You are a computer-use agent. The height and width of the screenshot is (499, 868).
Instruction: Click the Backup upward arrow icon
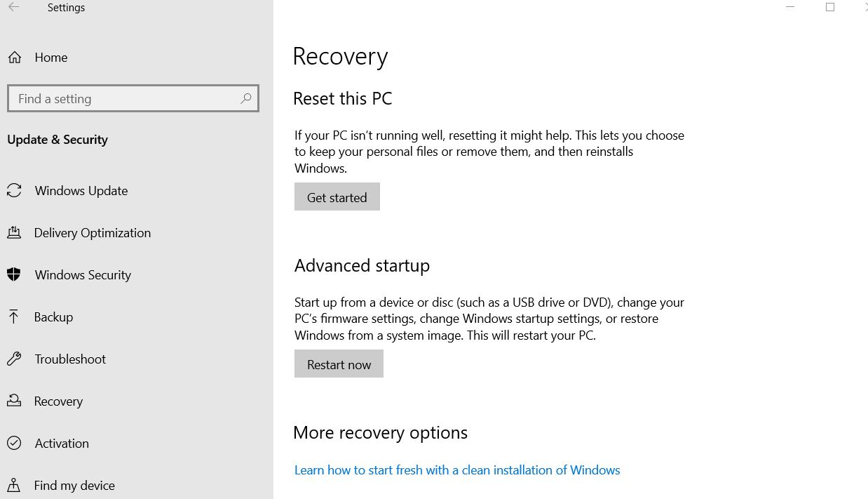(x=13, y=317)
